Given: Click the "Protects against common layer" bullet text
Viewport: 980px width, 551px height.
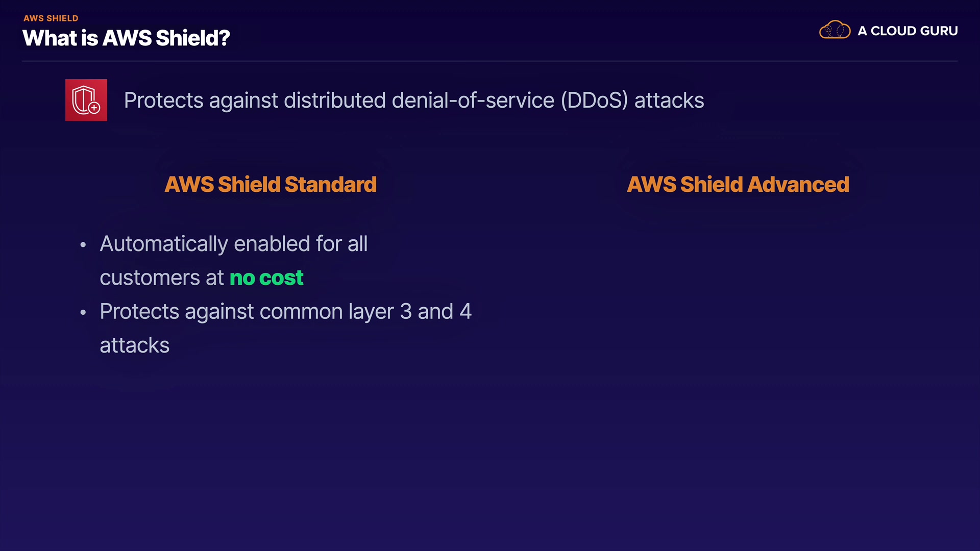Looking at the screenshot, I should point(246,312).
